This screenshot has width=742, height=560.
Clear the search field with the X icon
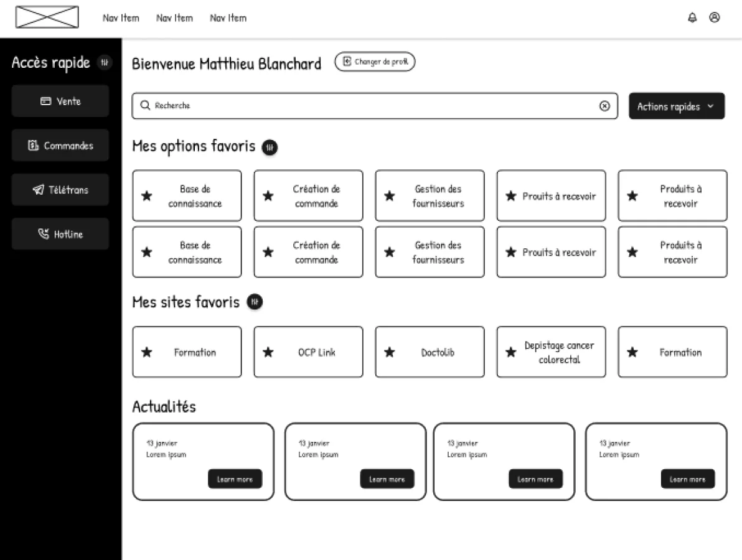click(604, 106)
